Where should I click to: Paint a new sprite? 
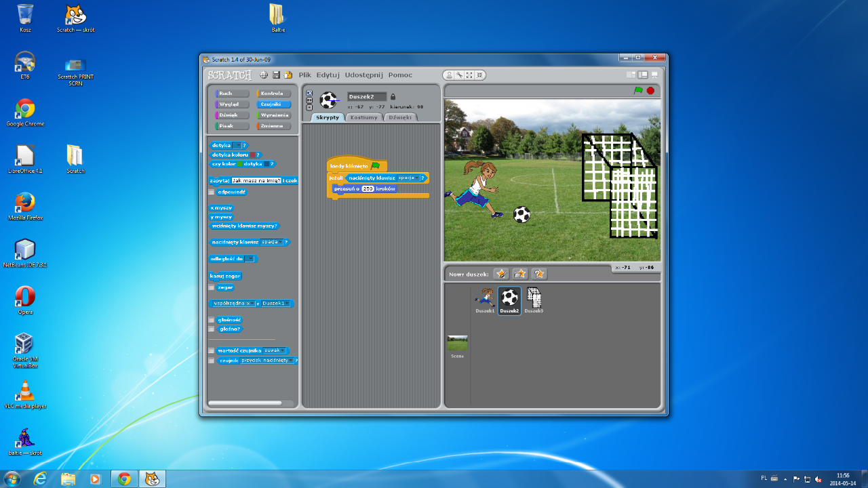[x=501, y=274]
